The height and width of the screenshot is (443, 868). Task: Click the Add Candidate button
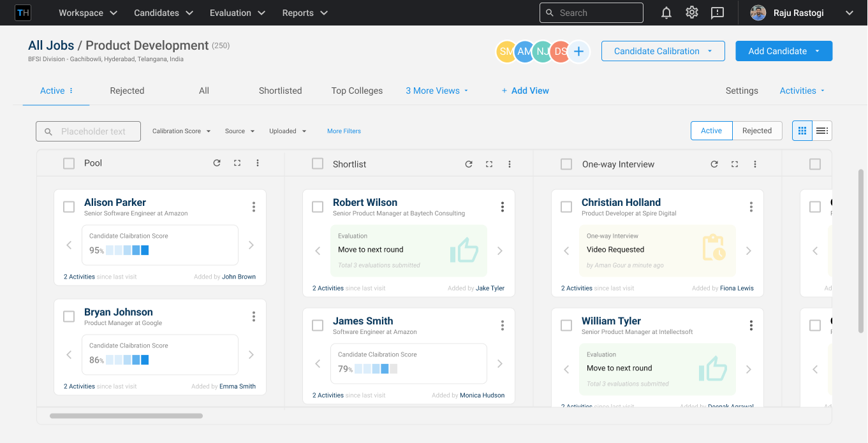777,51
